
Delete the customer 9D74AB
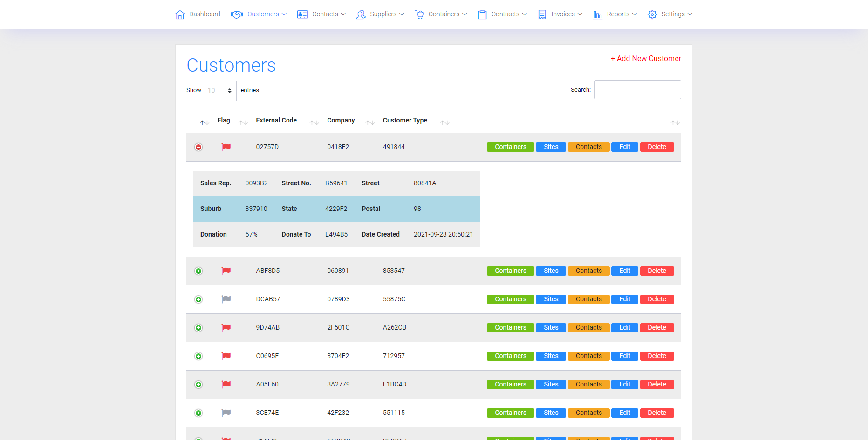coord(656,328)
